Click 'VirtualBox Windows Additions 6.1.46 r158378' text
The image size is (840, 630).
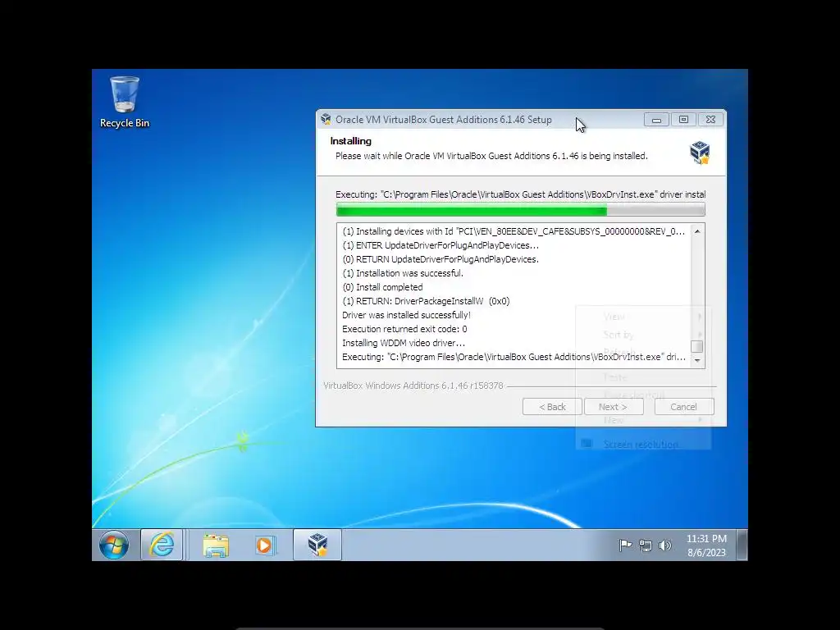[413, 386]
